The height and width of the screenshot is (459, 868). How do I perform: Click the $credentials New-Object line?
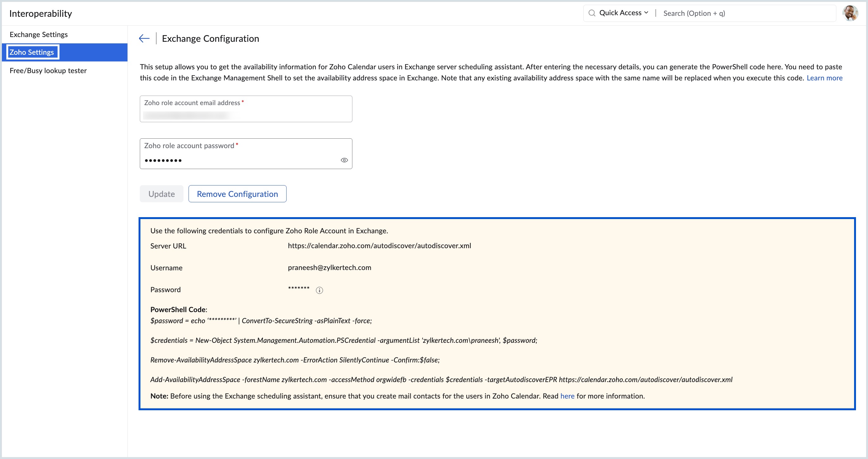click(343, 340)
